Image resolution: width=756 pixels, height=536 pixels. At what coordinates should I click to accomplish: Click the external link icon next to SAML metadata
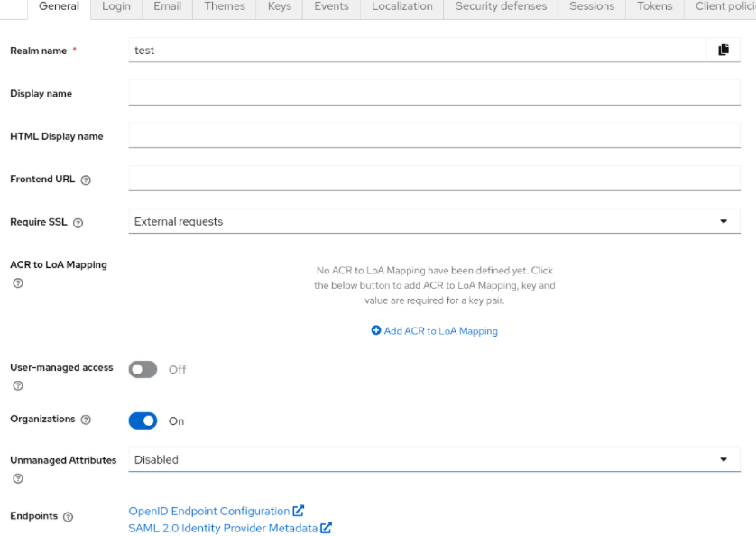coord(327,528)
